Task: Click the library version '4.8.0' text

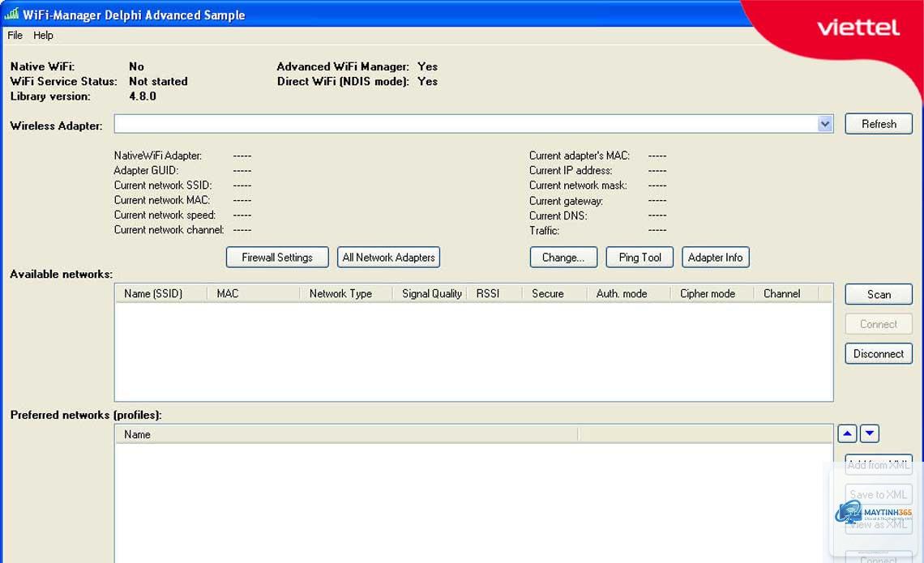Action: (x=143, y=96)
